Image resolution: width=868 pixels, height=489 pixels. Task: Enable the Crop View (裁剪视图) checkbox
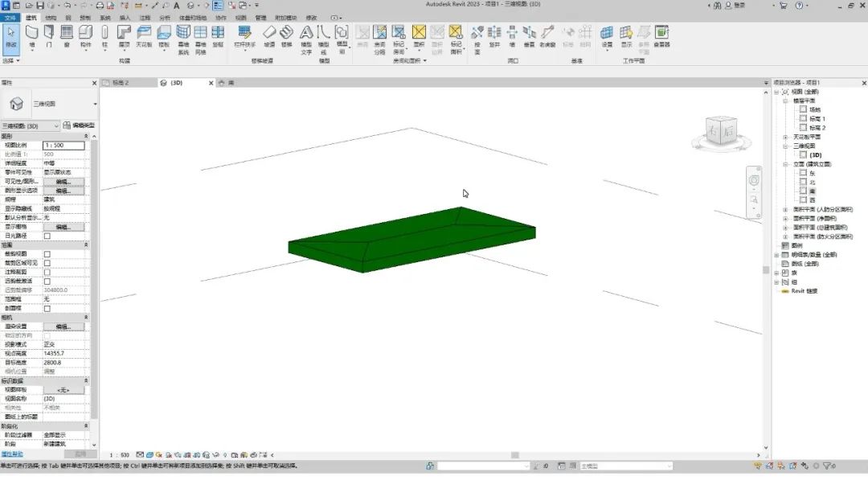pyautogui.click(x=47, y=254)
